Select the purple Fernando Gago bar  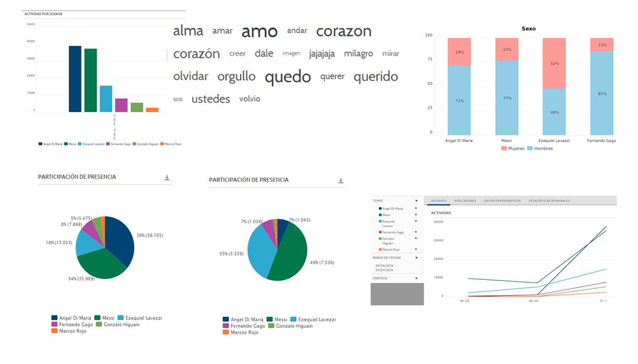click(x=121, y=105)
